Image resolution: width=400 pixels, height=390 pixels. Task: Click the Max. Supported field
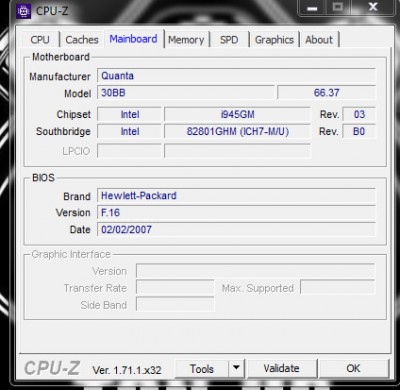click(x=338, y=287)
